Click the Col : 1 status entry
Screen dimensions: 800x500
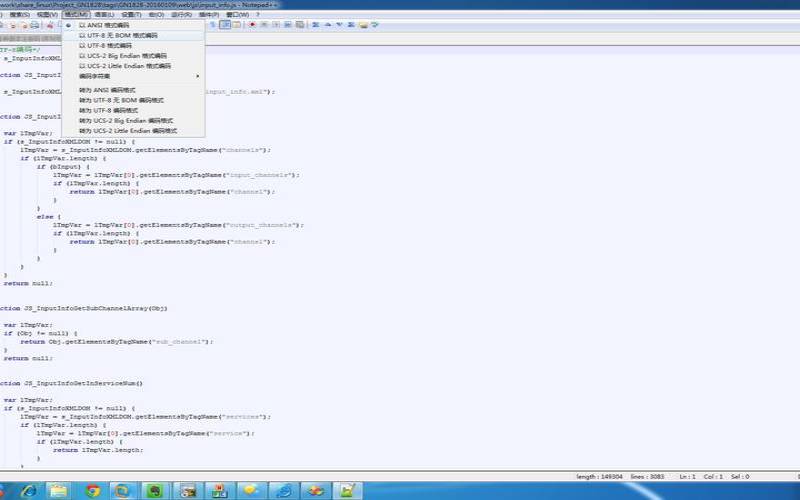(713, 477)
